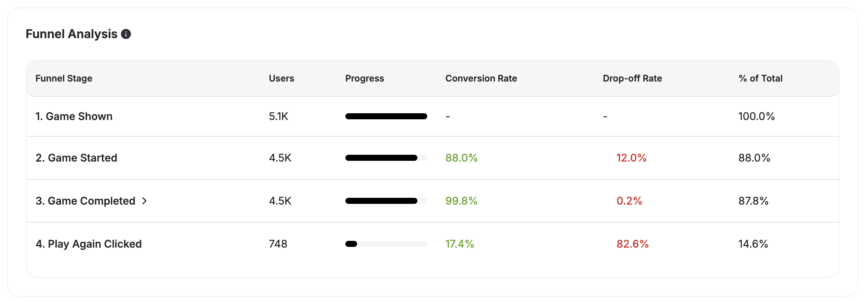This screenshot has height=302, width=868.
Task: Click the 88.0% conversion rate value
Action: [461, 158]
